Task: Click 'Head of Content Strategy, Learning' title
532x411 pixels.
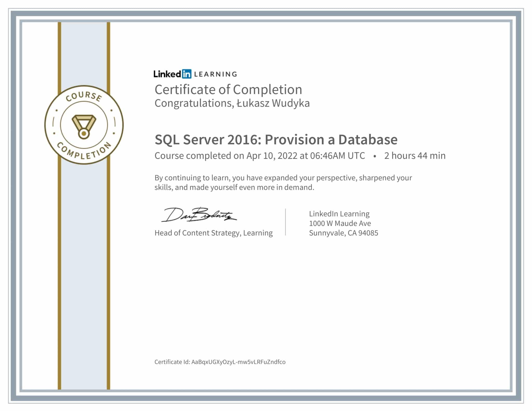Action: click(214, 233)
